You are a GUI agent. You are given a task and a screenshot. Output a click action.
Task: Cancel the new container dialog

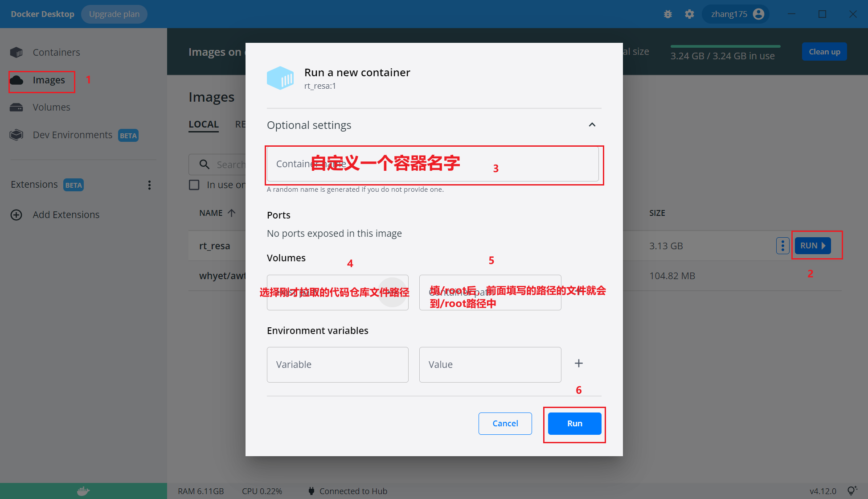[x=505, y=423]
